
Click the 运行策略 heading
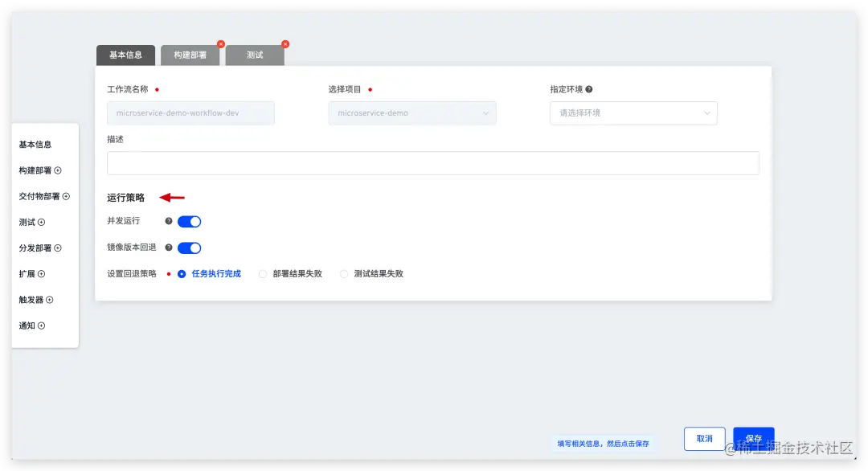click(125, 198)
